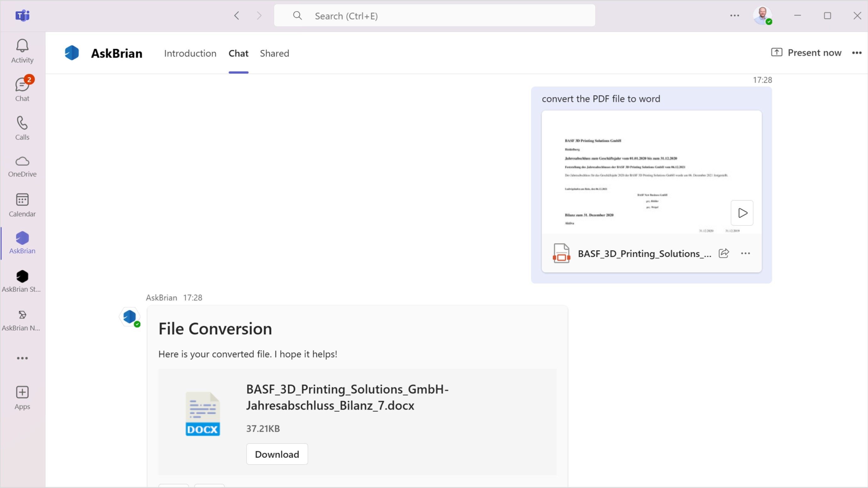Expand more sidebar apps ellipsis
Screen dimensions: 868x488
point(22,358)
